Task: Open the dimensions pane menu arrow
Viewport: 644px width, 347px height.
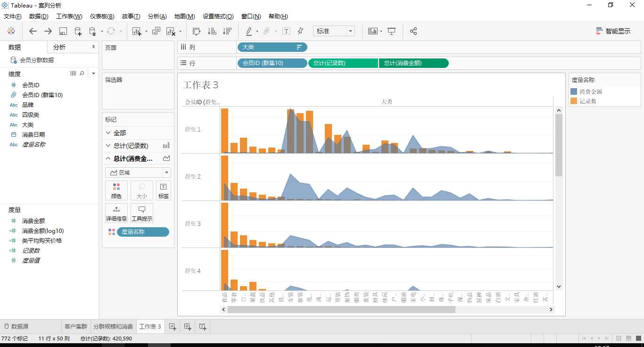Action: click(x=93, y=74)
